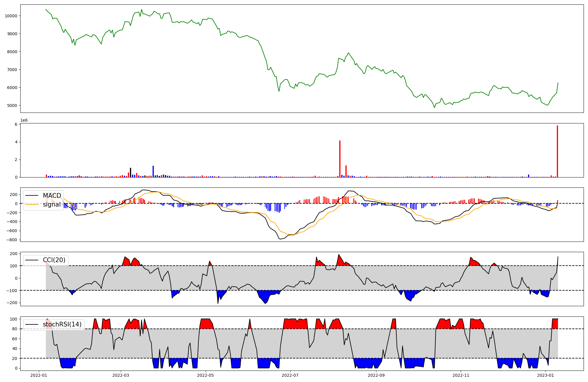The image size is (588, 382).
Task: Click the MACD legend label
Action: pyautogui.click(x=52, y=196)
